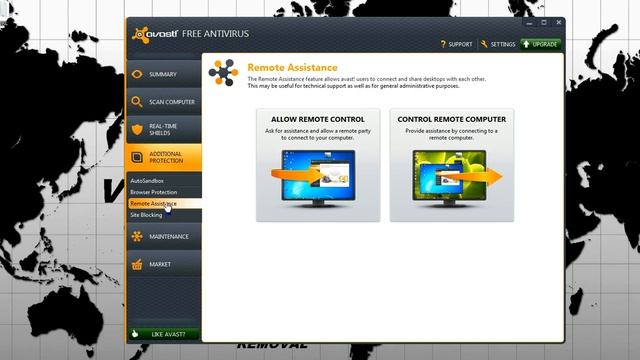Click the Free Antivirus title text
This screenshot has height=360, width=640.
coord(216,34)
